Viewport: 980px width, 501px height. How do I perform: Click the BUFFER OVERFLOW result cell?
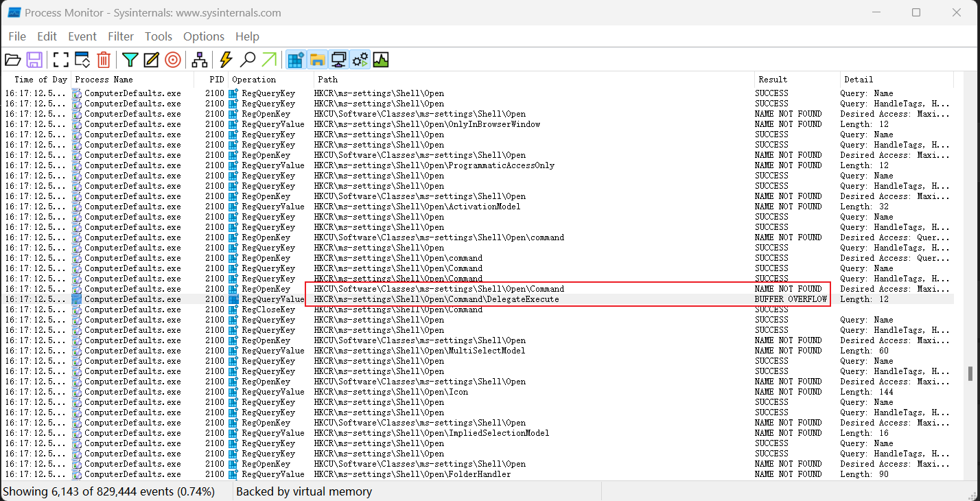(x=791, y=299)
